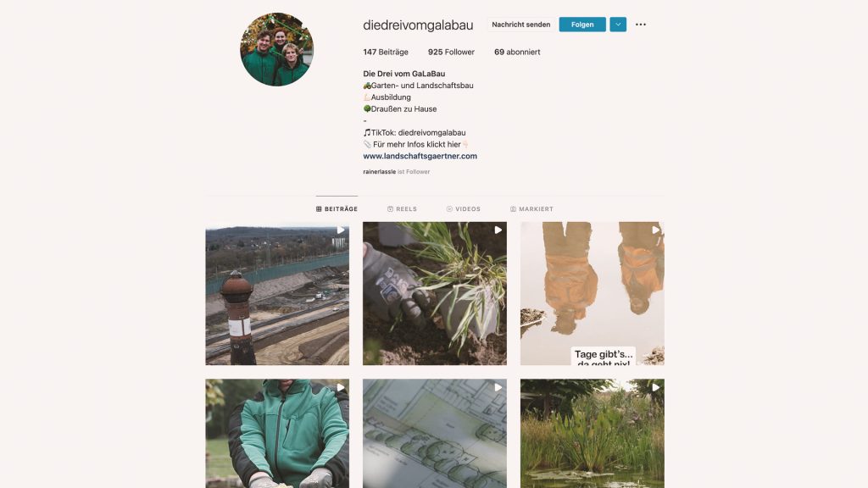Select the Markiert tab
The image size is (868, 488).
click(531, 209)
